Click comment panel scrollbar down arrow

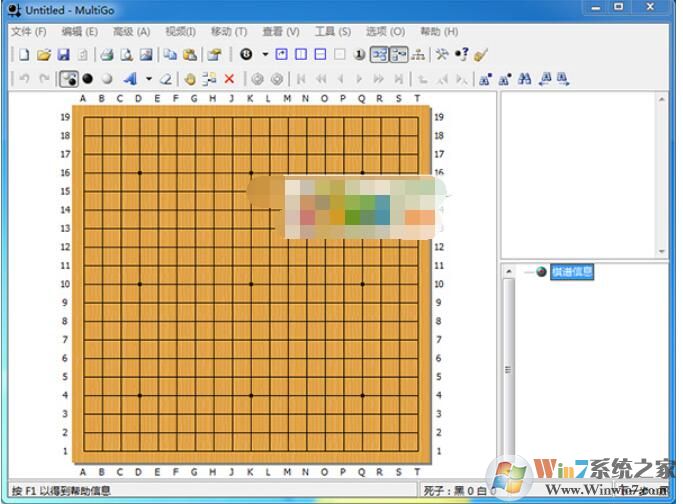pos(662,252)
